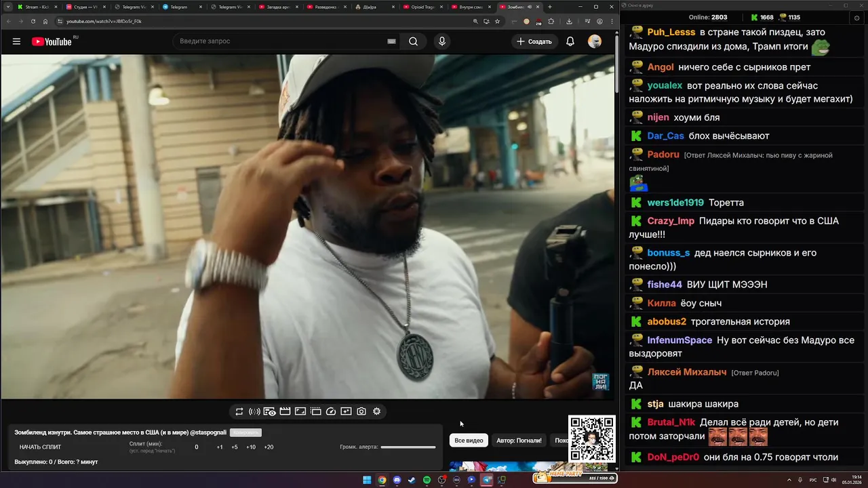Switch to the Разведенка browser tab
The height and width of the screenshot is (488, 868).
pos(325,7)
